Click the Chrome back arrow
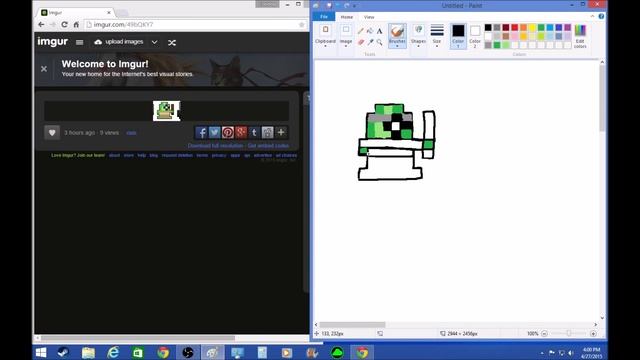The width and height of the screenshot is (640, 360). tap(41, 24)
